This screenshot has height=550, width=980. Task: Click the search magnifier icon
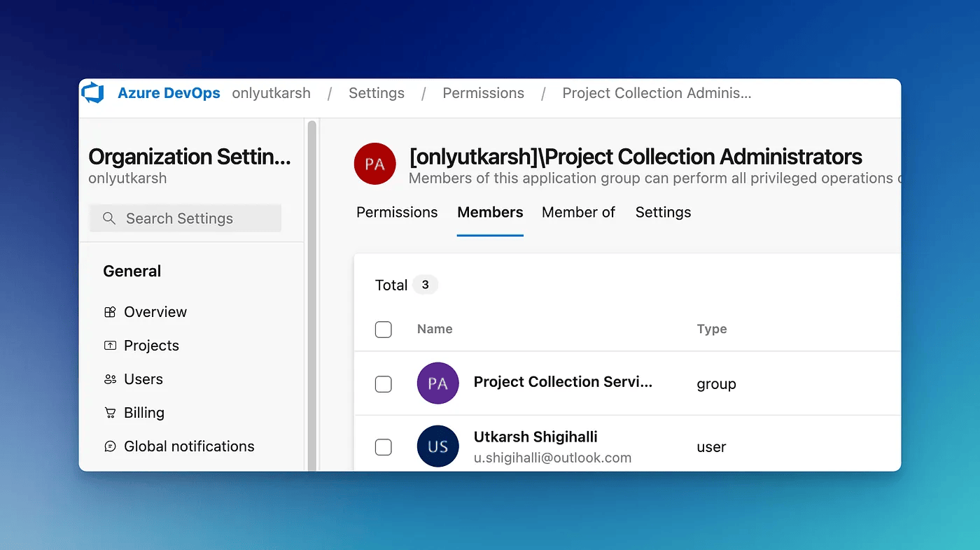point(108,218)
